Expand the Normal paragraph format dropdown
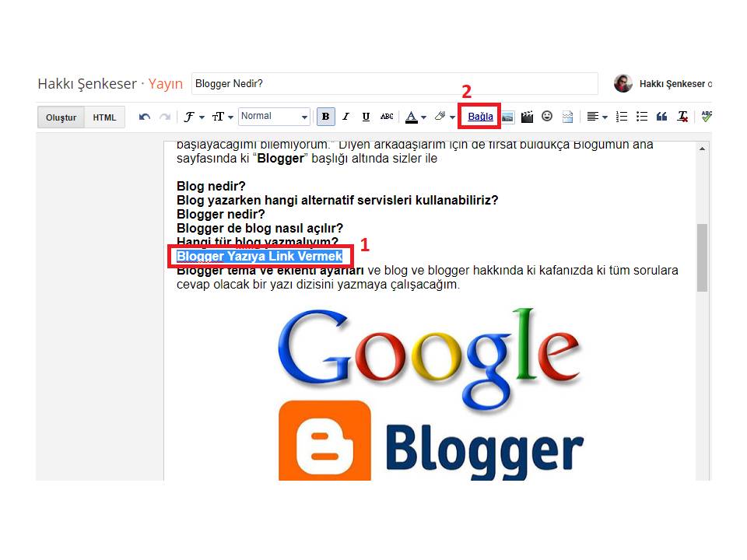This screenshot has height=560, width=747. 274,116
